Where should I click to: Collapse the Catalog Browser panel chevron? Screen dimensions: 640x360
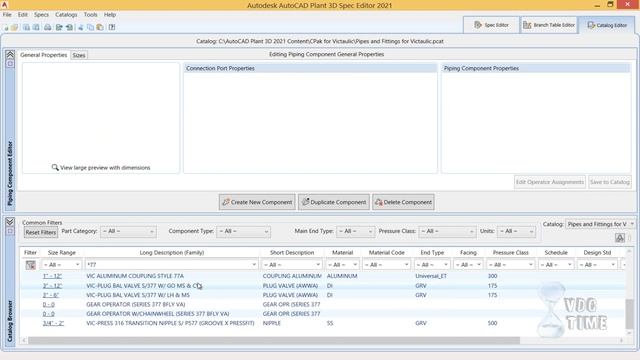click(x=10, y=222)
